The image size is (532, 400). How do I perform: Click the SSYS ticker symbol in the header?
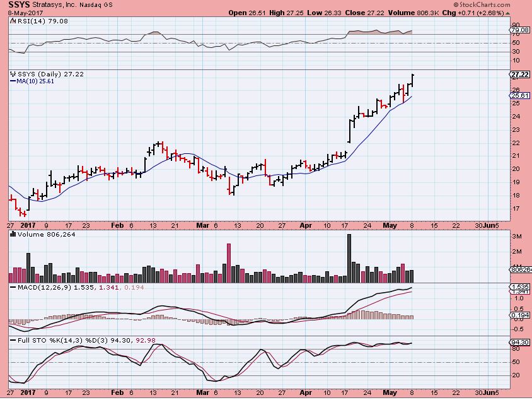[19, 5]
